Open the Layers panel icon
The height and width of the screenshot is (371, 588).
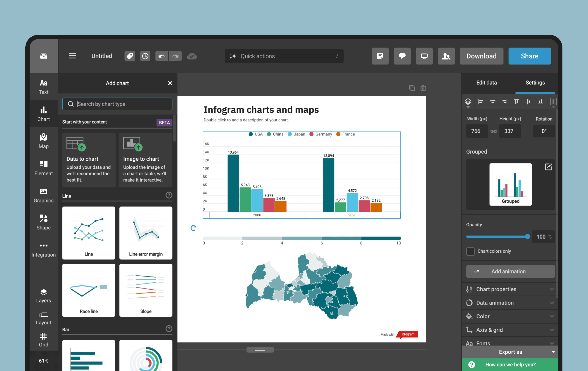click(x=43, y=296)
